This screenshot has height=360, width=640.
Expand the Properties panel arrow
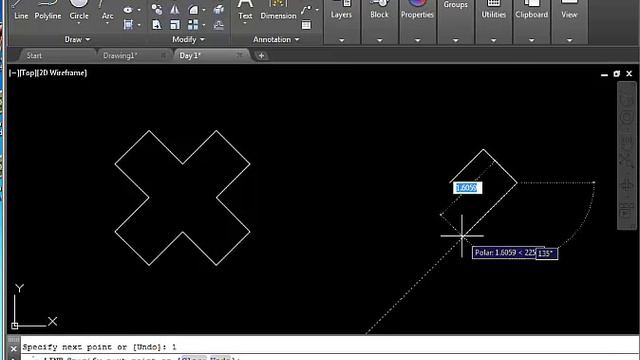417,40
